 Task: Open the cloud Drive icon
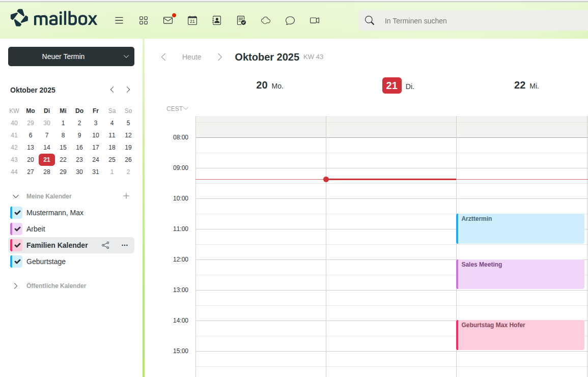[x=266, y=20]
